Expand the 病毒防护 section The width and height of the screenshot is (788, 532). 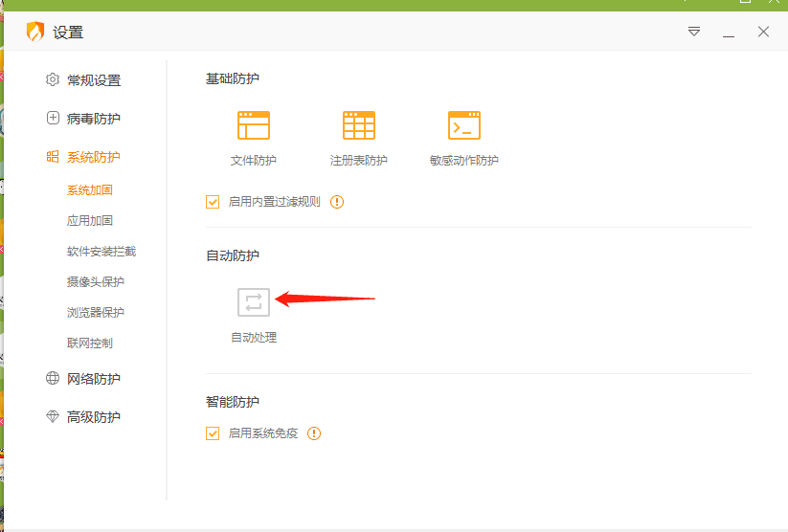[93, 119]
